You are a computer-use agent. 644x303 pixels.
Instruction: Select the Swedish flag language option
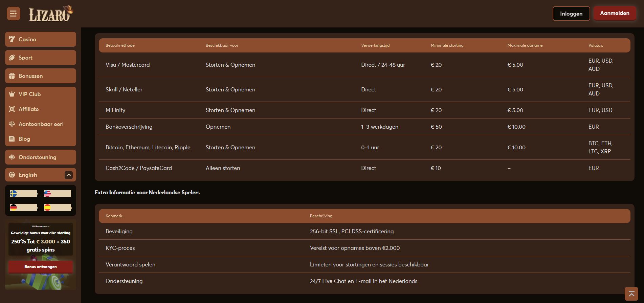pos(24,194)
